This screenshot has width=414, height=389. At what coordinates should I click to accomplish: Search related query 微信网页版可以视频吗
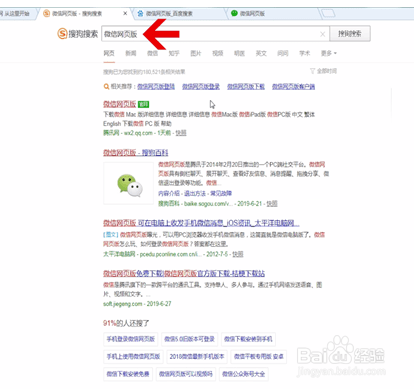tap(186, 374)
